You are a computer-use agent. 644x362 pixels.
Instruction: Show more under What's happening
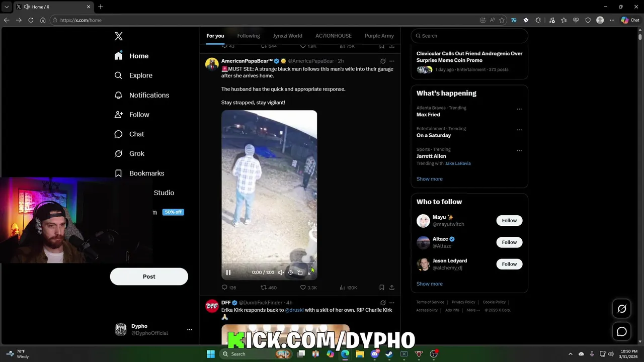(430, 179)
